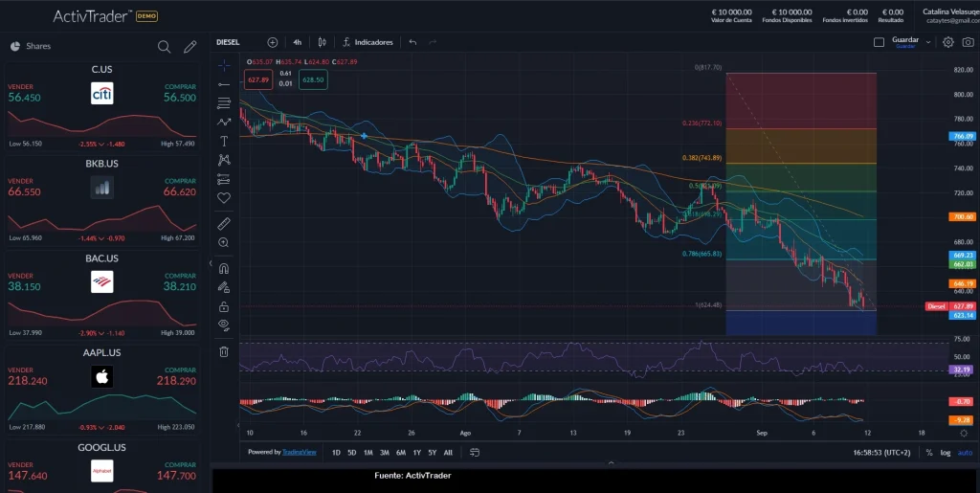Toggle log scale on price axis

point(946,452)
